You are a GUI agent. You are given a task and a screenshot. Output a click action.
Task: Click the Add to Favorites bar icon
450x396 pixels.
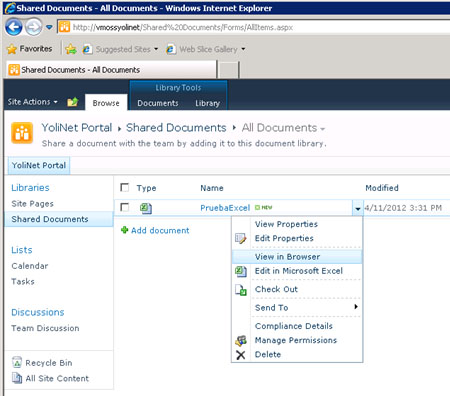71,49
